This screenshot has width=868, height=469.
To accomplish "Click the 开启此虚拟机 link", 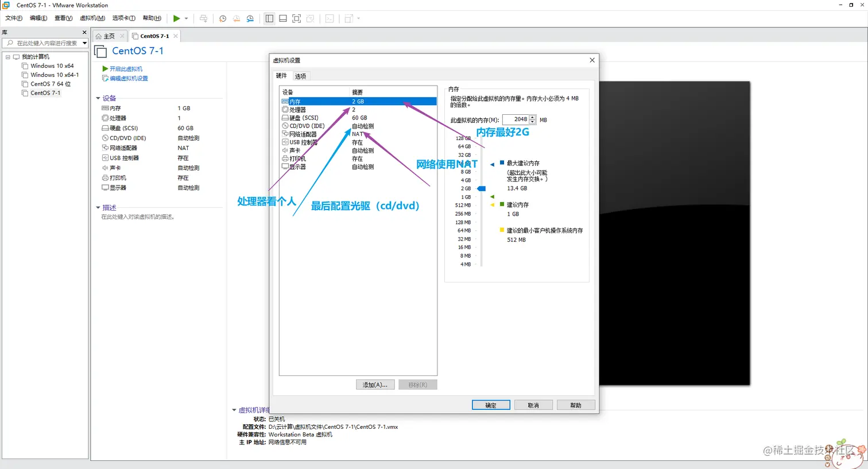I will (126, 69).
